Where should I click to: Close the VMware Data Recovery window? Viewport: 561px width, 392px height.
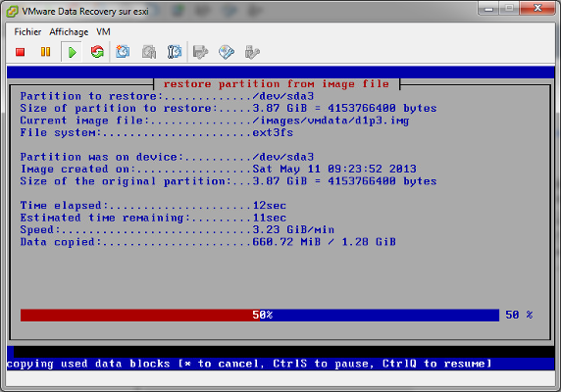(537, 8)
